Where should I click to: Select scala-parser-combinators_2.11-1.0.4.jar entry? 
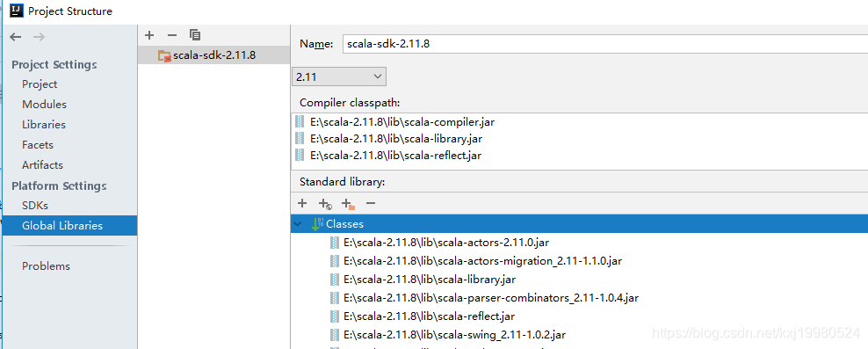click(x=491, y=297)
